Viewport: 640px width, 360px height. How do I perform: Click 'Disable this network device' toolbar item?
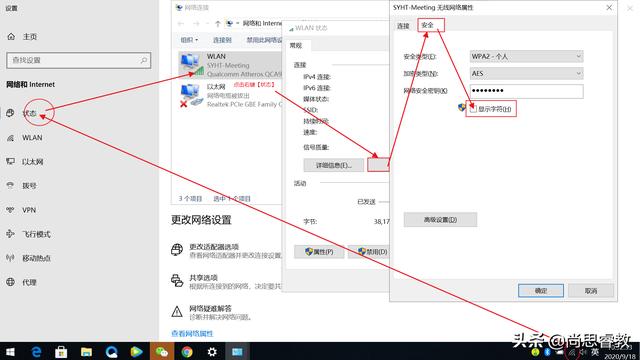pos(264,40)
